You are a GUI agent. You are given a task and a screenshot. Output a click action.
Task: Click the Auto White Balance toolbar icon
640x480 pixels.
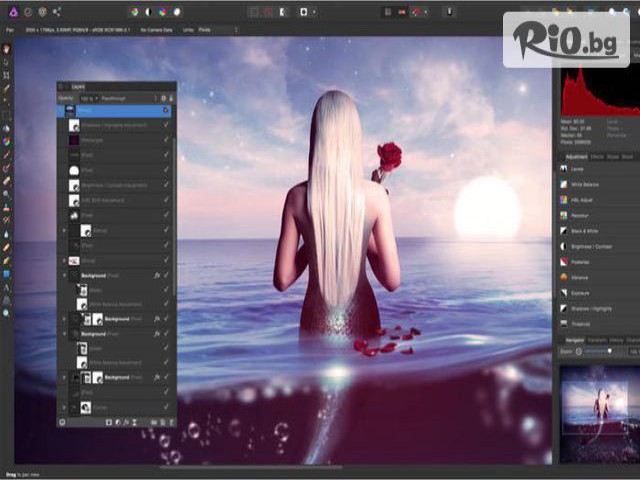[177, 12]
